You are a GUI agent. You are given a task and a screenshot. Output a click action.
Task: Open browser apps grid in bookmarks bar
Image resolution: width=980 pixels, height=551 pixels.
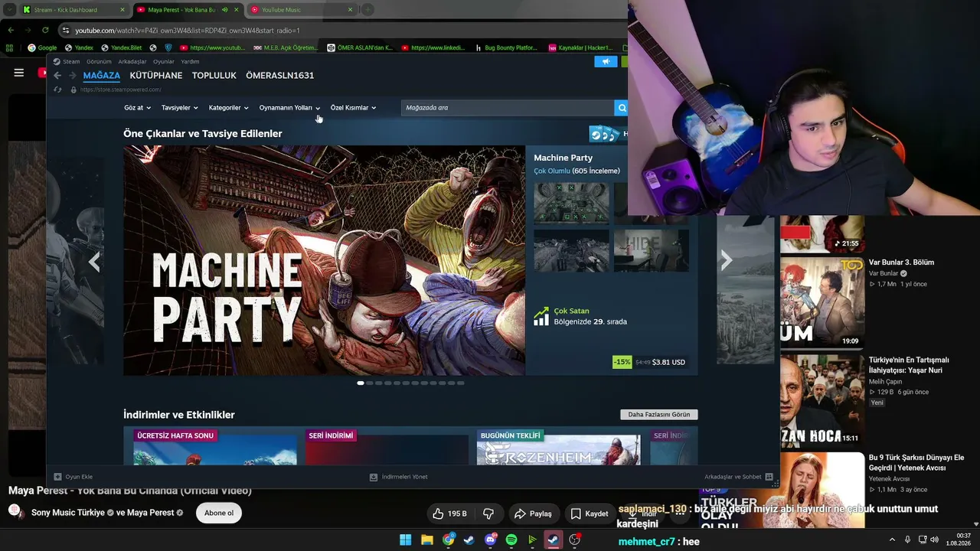[9, 47]
